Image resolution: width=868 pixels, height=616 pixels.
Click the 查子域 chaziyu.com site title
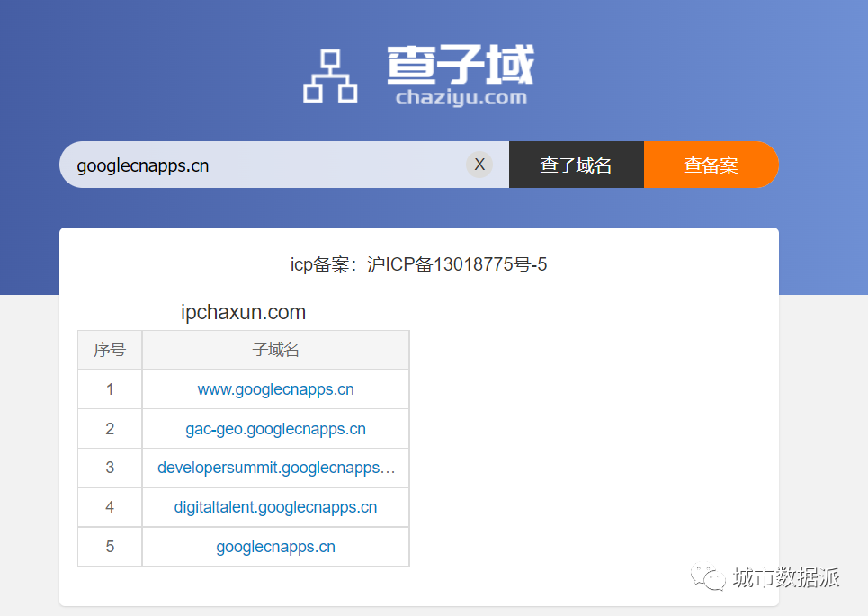pos(461,76)
